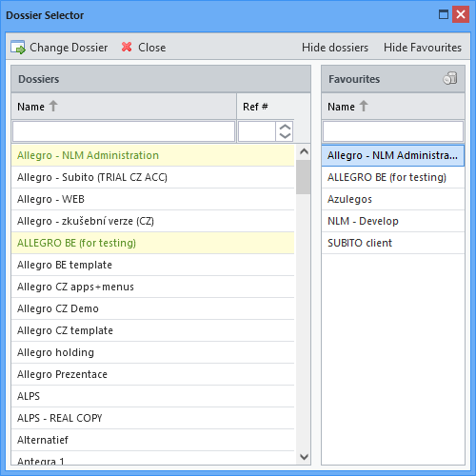Click Change Dossier button label
This screenshot has height=476, width=476.
(69, 48)
